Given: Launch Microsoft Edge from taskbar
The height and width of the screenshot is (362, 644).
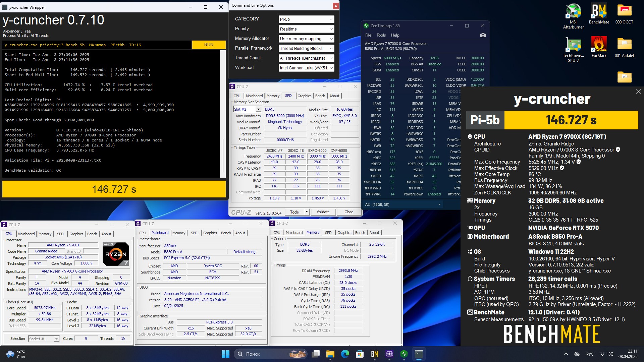Looking at the screenshot, I should pos(345,354).
